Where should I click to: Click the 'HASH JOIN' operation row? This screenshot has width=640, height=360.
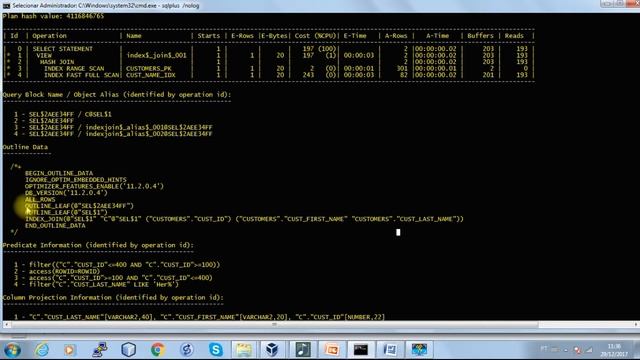pos(57,62)
